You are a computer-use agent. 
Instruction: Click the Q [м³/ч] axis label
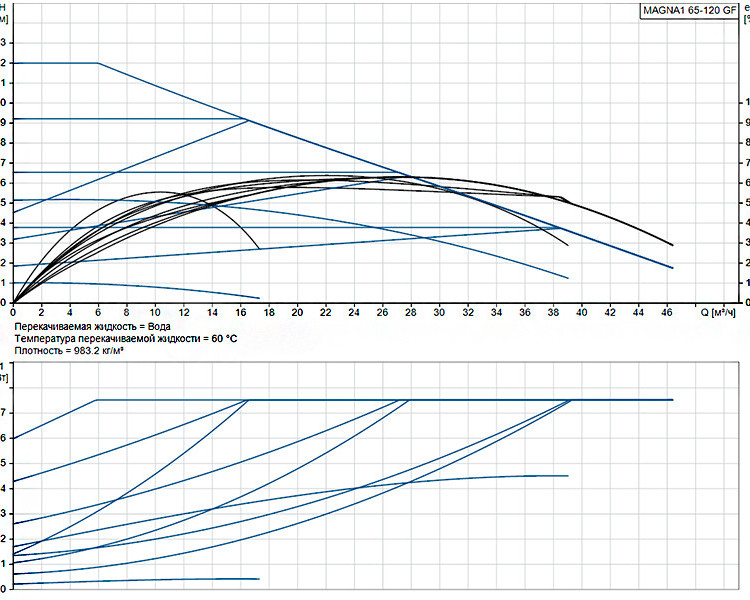coord(718,313)
